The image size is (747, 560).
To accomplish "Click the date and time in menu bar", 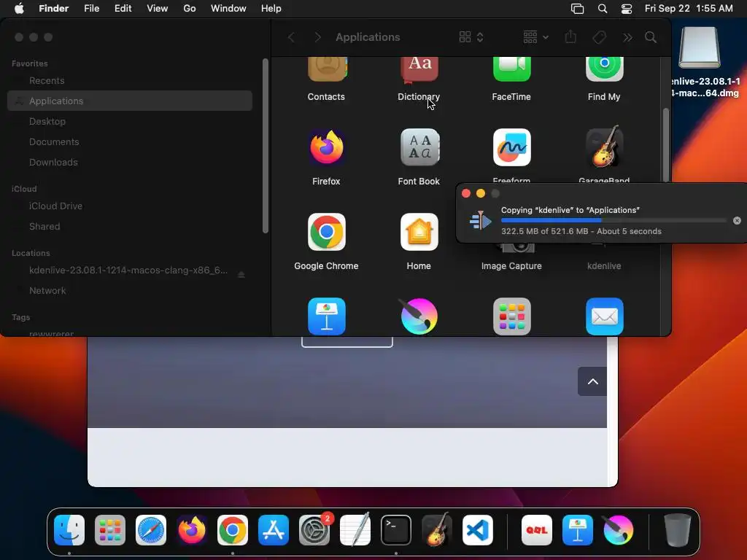I will (x=689, y=9).
